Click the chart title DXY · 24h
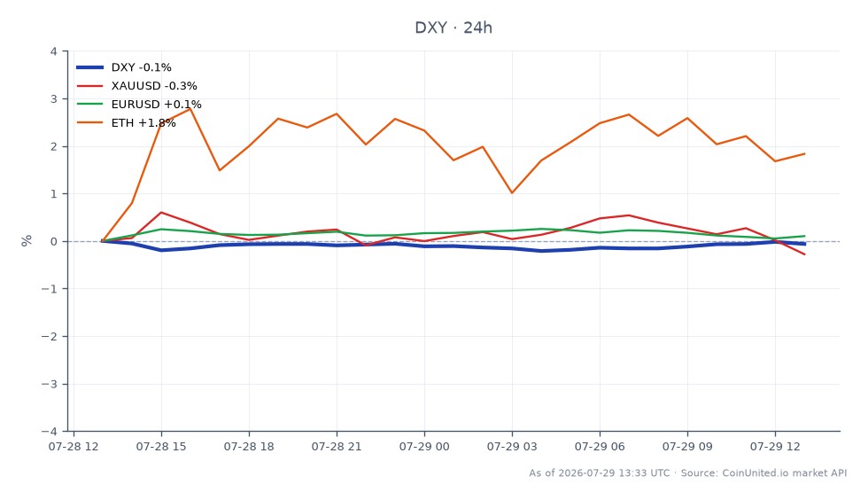 (453, 27)
